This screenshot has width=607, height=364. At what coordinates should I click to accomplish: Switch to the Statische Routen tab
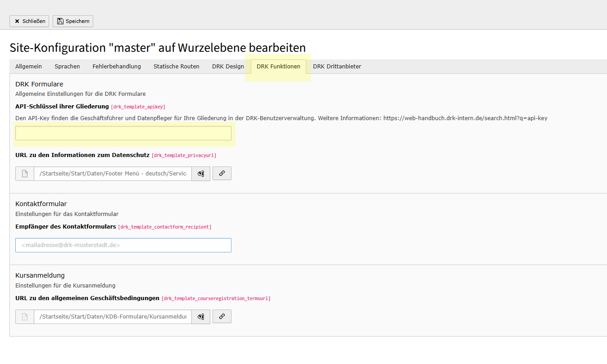click(176, 66)
